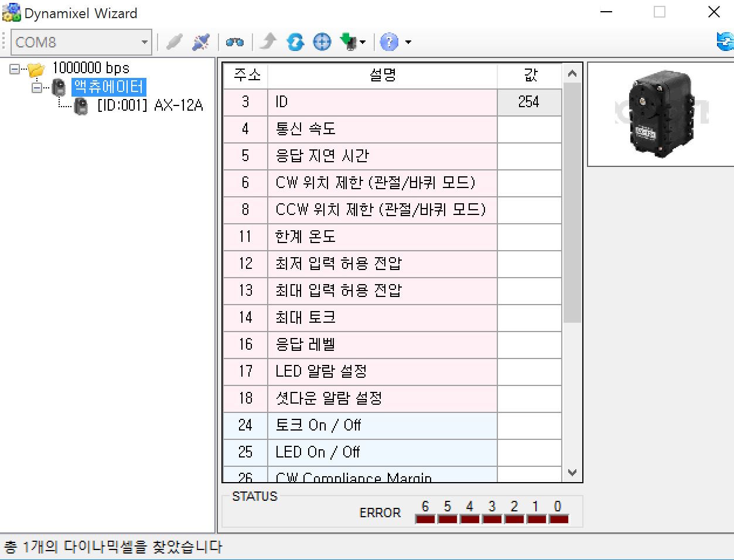
Task: Open the COM8 port dropdown
Action: (x=81, y=42)
